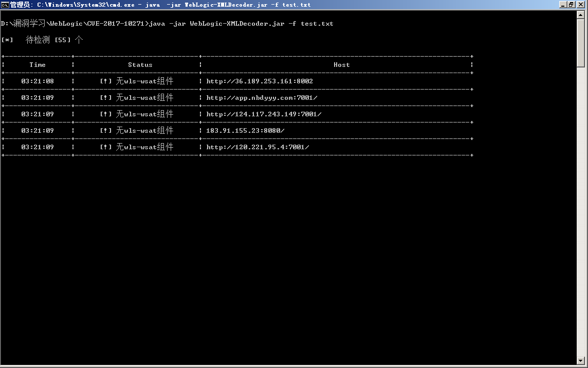Restore down the cmd.exe window
Viewport: 588px width, 368px height.
click(x=571, y=5)
